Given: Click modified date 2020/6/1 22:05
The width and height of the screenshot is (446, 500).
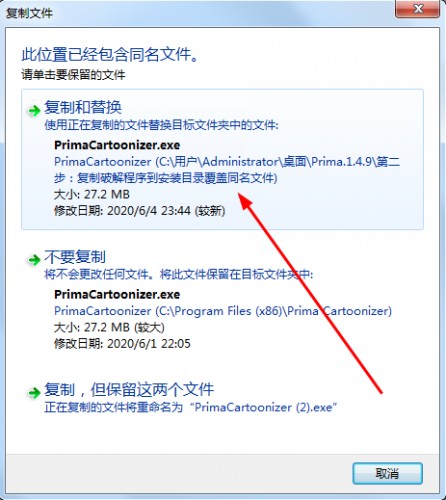Looking at the screenshot, I should (x=122, y=344).
